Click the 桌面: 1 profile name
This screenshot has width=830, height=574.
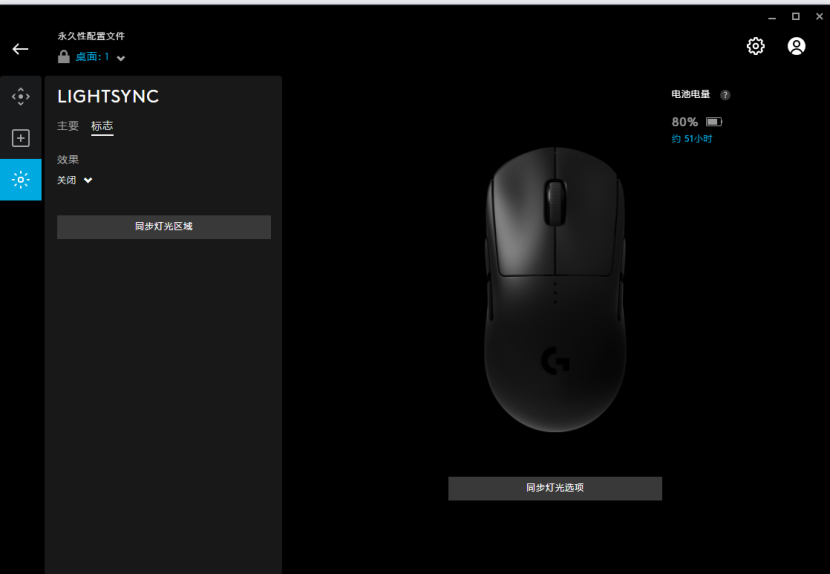click(x=92, y=57)
